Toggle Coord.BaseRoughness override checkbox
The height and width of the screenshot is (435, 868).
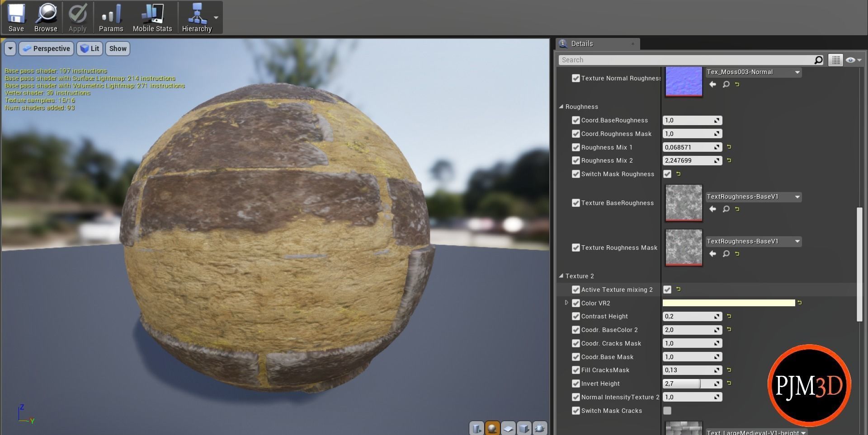[x=576, y=120]
